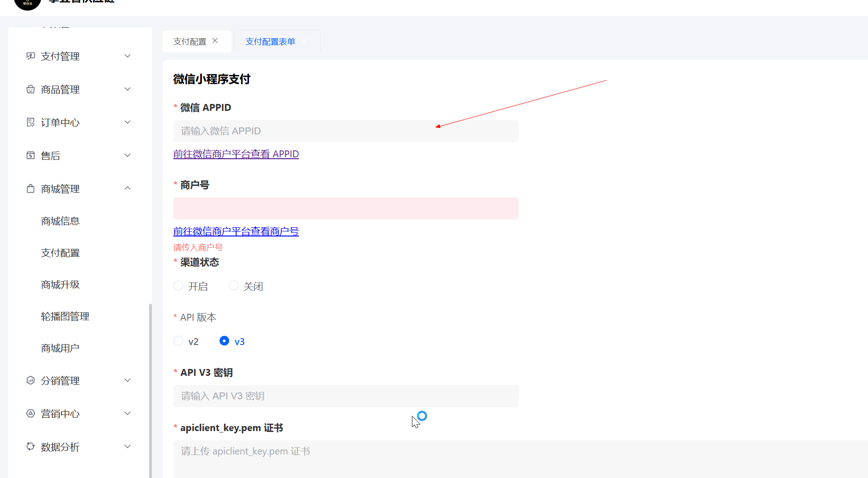The width and height of the screenshot is (868, 478).
Task: Click the sidebar vertical scrollbar
Action: [150, 390]
